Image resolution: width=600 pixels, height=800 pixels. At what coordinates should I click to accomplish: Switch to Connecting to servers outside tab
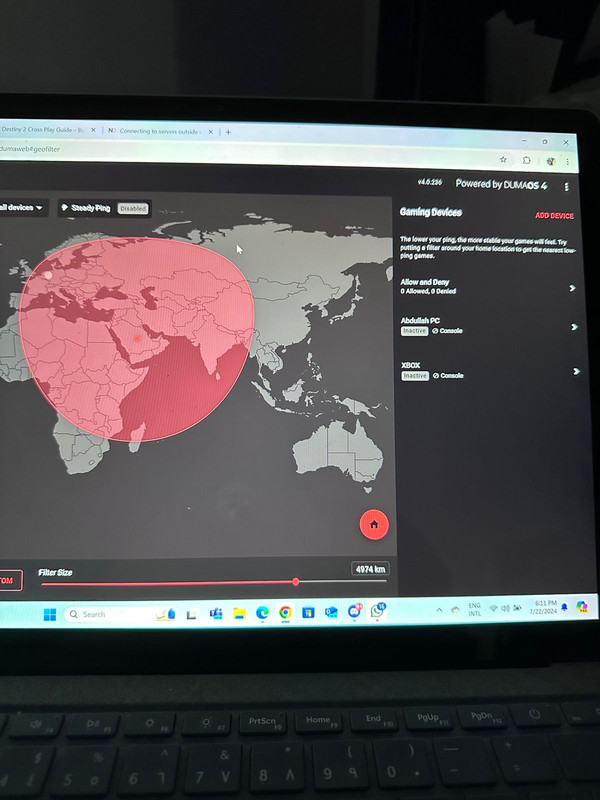160,131
